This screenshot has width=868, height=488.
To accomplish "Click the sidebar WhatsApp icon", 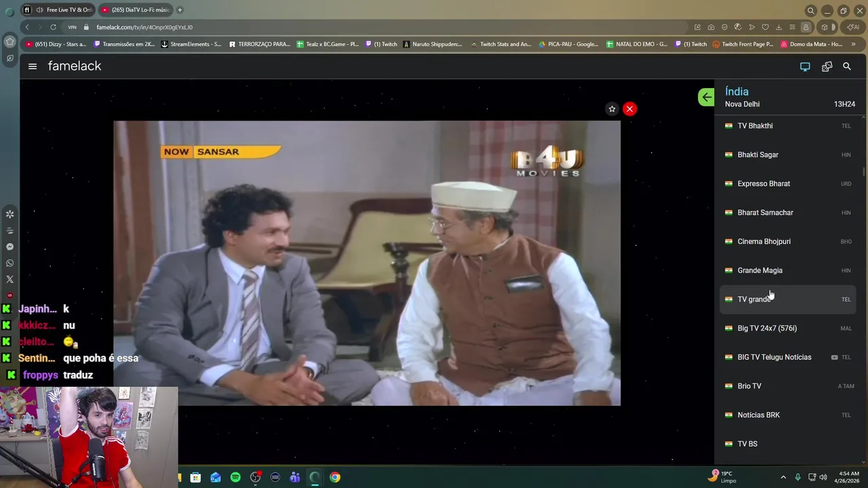I will 9,263.
